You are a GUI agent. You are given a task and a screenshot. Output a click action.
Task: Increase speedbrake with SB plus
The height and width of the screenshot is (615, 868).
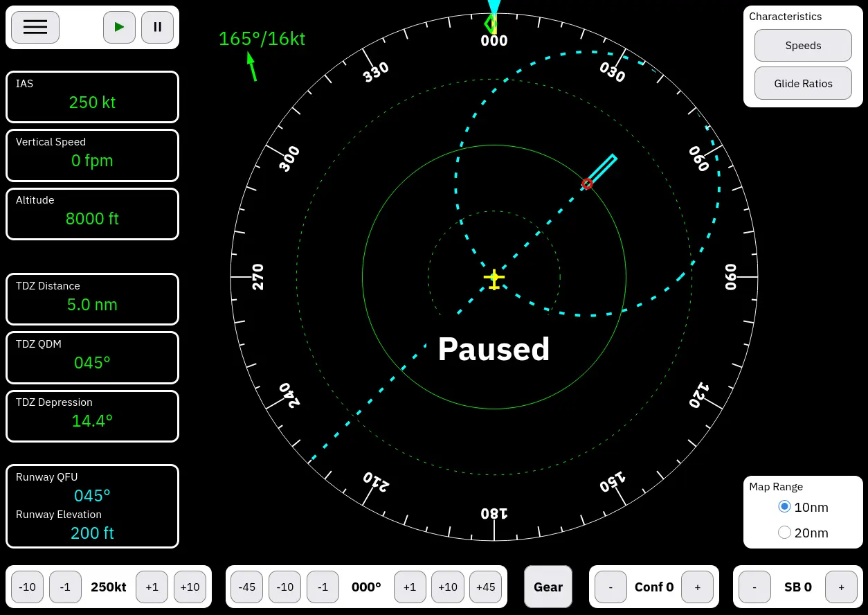842,587
